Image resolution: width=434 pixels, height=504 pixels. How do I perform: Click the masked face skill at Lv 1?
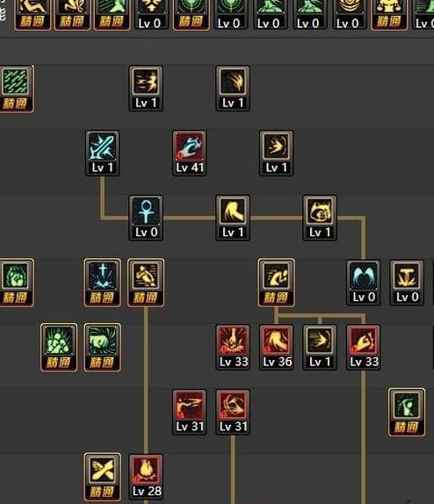(320, 218)
